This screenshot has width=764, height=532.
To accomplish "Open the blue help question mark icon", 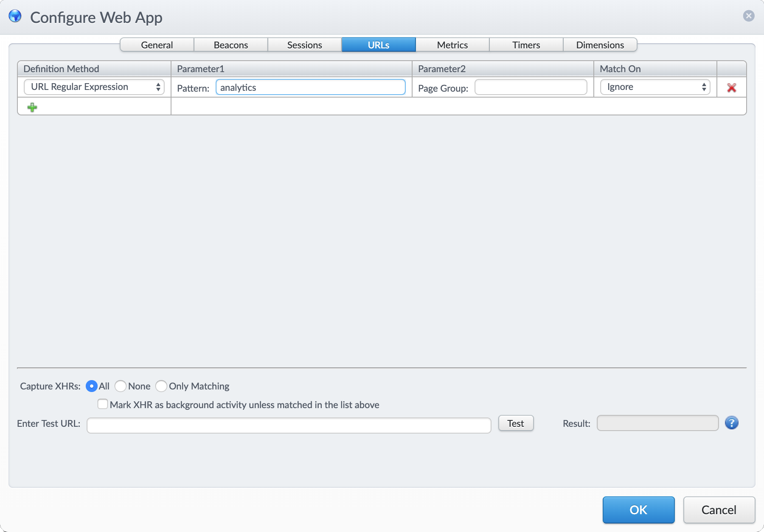I will [x=731, y=423].
